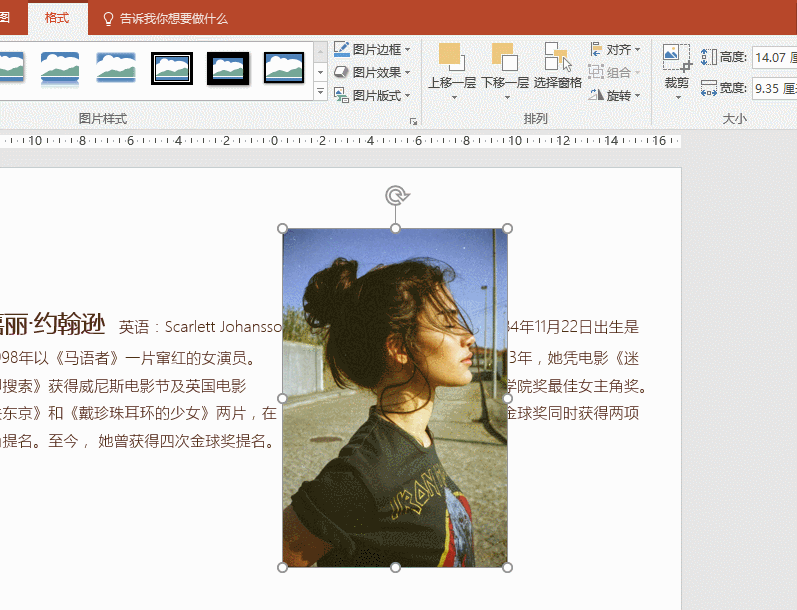Click the picture border pencil icon
This screenshot has width=797, height=610.
coord(341,49)
